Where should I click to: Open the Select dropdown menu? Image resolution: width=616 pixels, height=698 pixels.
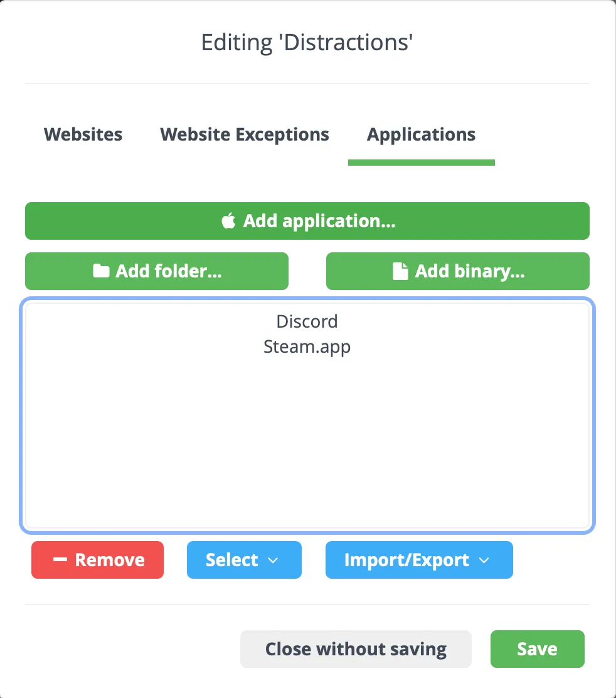pos(244,559)
